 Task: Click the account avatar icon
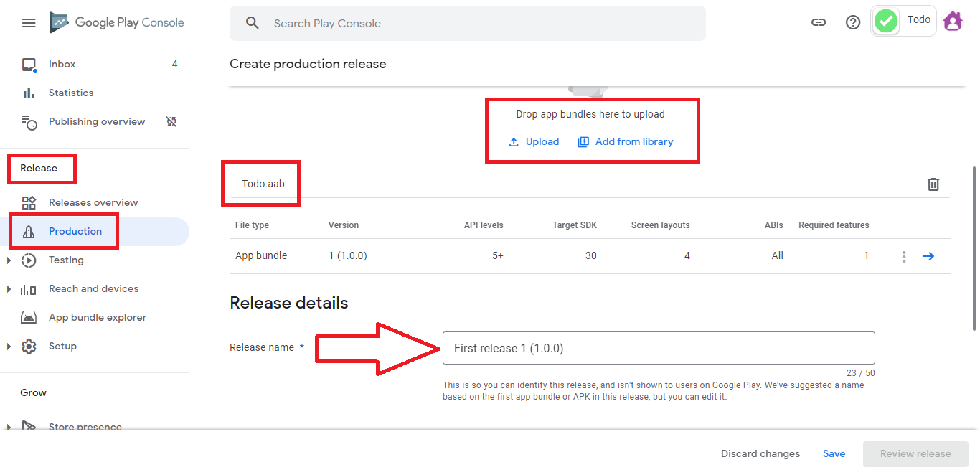pyautogui.click(x=952, y=22)
